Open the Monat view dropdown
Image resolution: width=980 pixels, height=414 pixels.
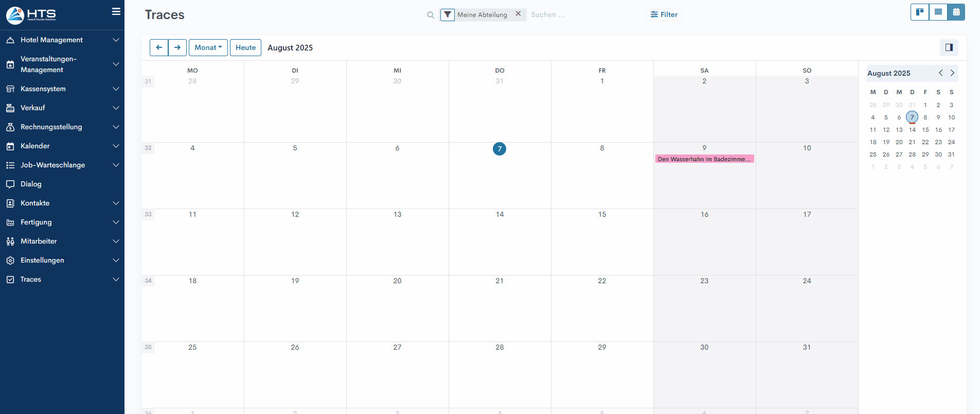click(x=208, y=48)
